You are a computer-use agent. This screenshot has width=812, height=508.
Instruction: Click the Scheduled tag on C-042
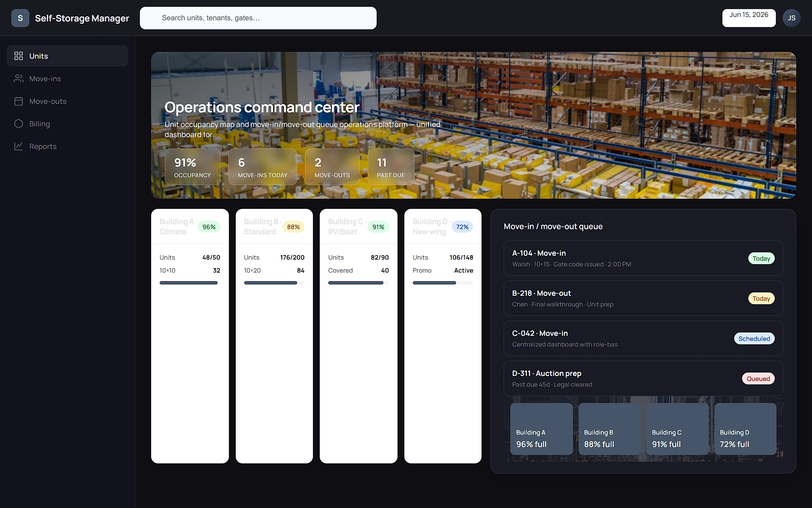click(x=754, y=338)
